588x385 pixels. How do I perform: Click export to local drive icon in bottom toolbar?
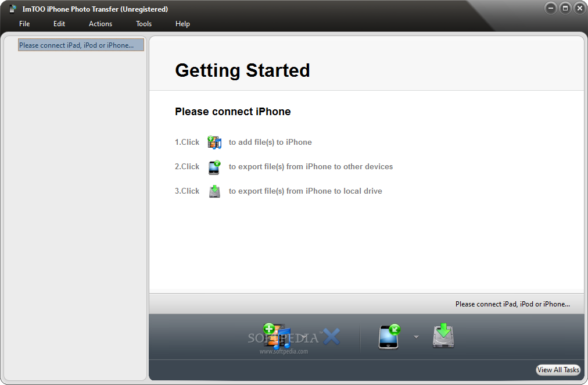tap(443, 336)
